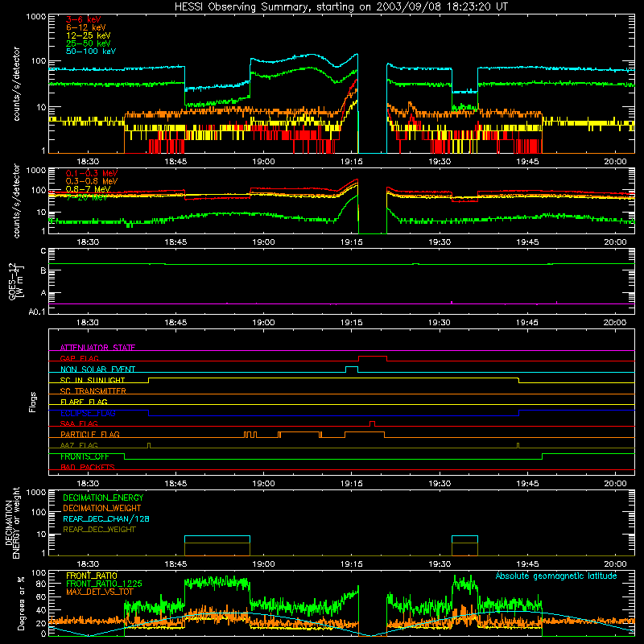Click the DECIMATION_WEIGHT legend label

pos(102,508)
